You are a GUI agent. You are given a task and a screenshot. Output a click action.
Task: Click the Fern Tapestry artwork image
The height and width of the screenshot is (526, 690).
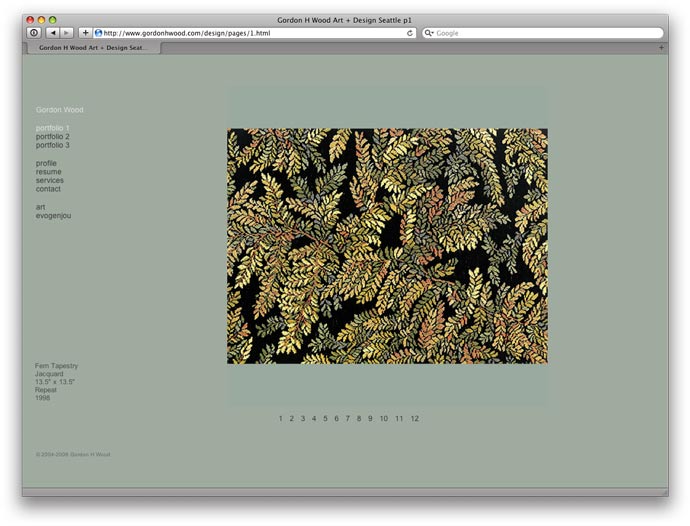point(387,246)
